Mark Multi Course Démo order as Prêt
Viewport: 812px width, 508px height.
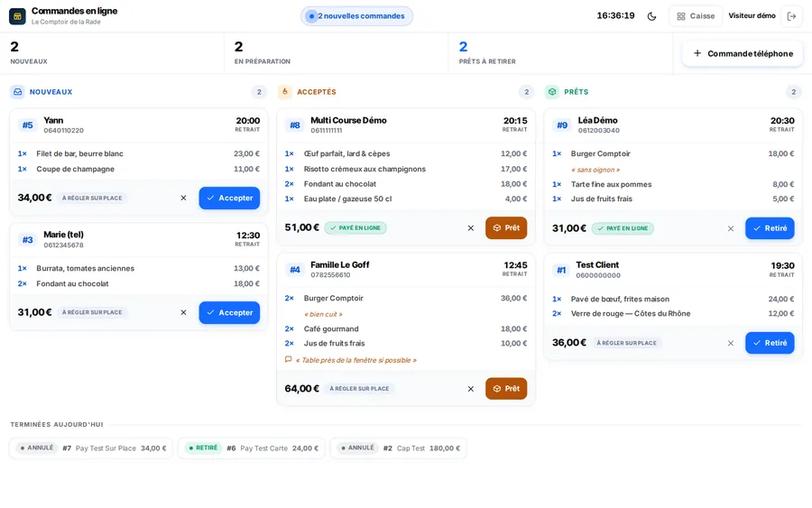pyautogui.click(x=506, y=228)
